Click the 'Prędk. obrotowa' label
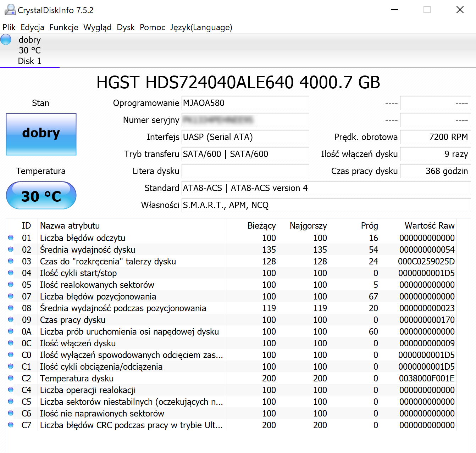476x453 pixels. click(x=366, y=137)
